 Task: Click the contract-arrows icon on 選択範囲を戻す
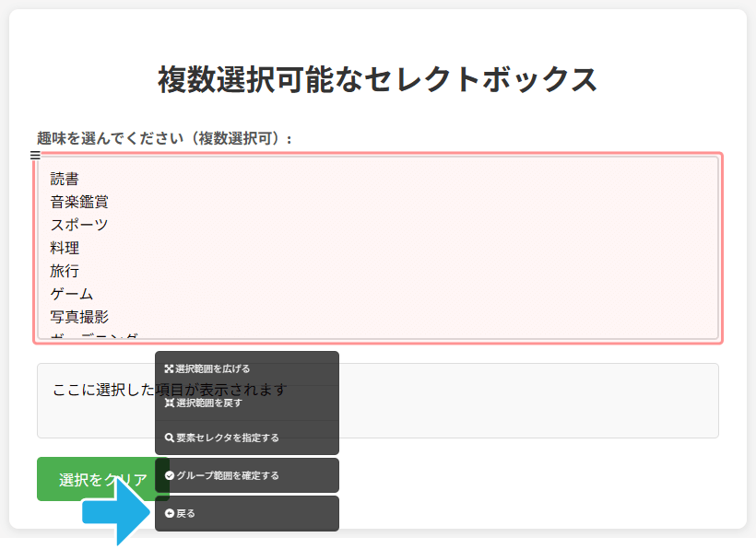[169, 403]
